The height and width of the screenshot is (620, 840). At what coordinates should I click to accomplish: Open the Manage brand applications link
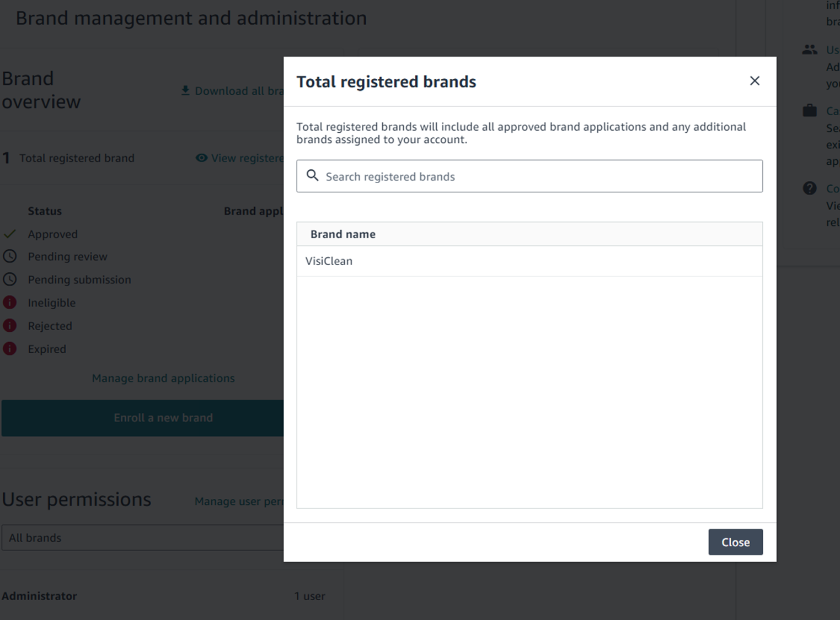[x=163, y=378]
